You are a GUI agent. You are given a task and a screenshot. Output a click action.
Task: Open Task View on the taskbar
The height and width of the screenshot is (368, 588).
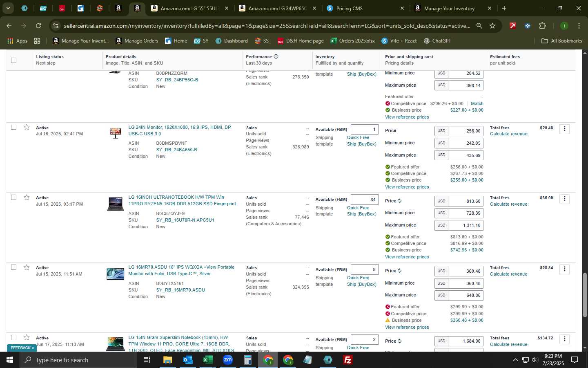(147, 360)
